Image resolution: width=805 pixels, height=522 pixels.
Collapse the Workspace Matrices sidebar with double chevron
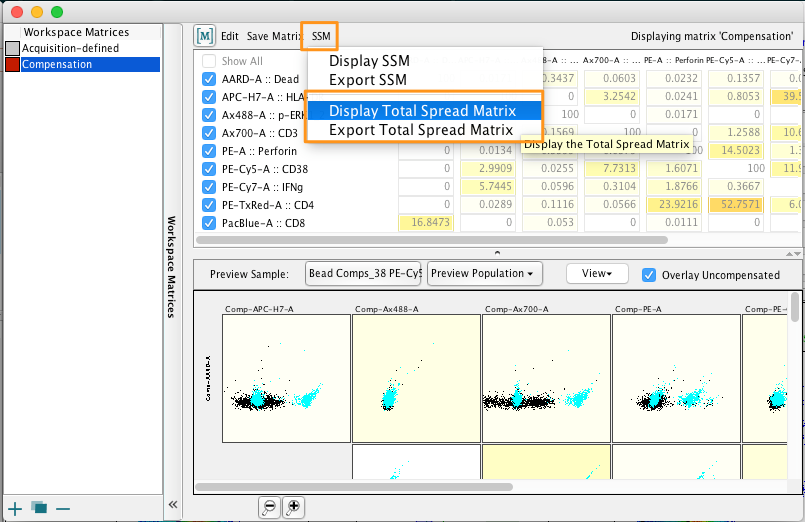pyautogui.click(x=173, y=505)
